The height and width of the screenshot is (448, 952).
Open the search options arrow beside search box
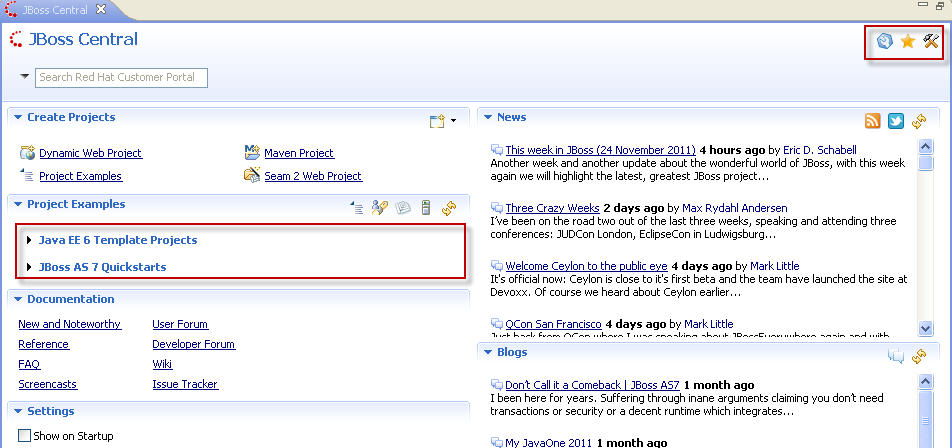24,76
